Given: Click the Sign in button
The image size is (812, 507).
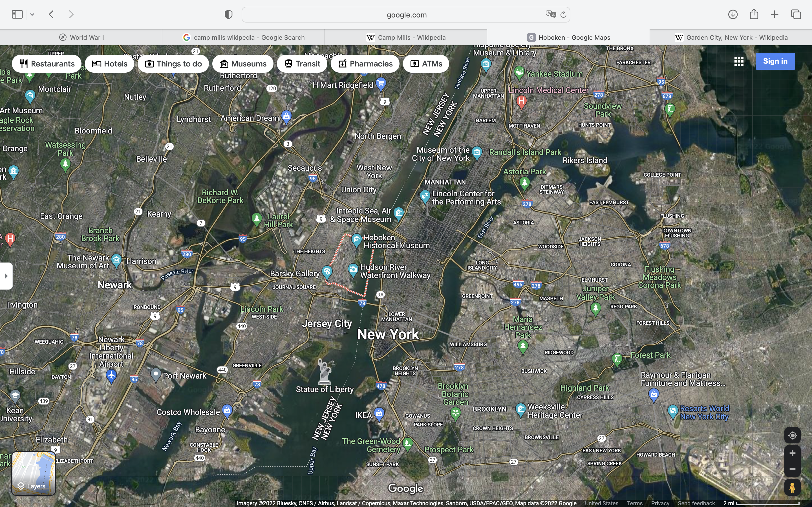Looking at the screenshot, I should click(x=775, y=61).
